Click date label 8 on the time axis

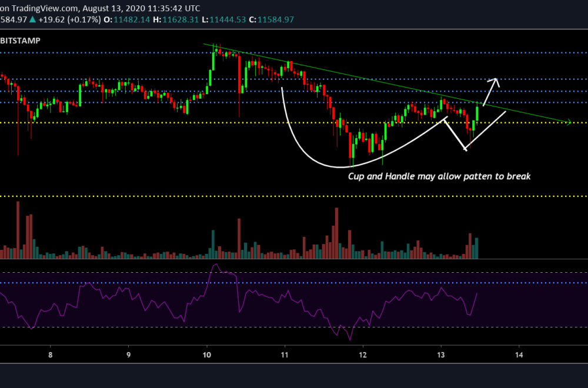coord(50,354)
